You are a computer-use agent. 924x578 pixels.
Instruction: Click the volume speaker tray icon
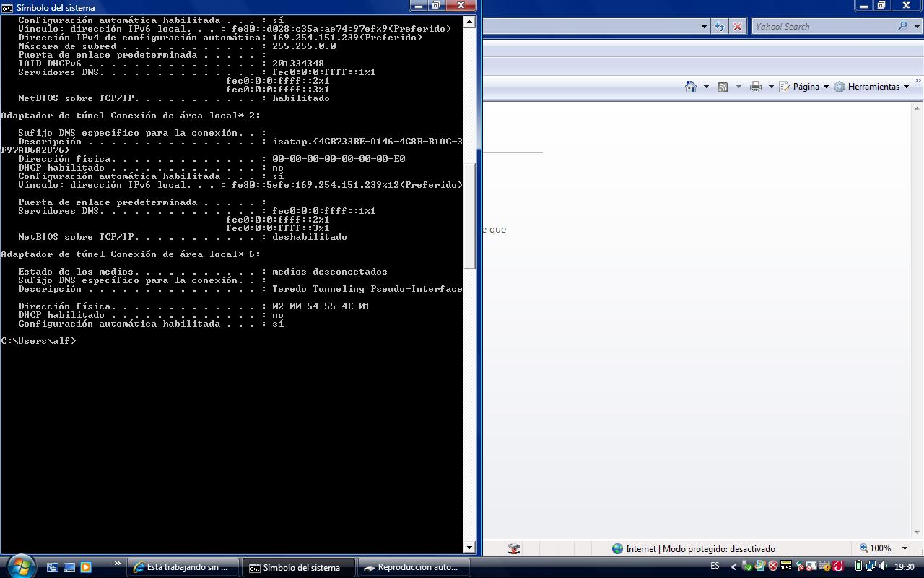[x=884, y=566]
